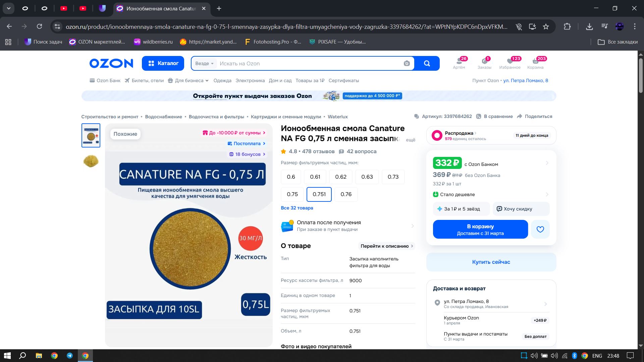644x362 pixels.
Task: Click the page vertical scrollbar
Action: pos(640,75)
